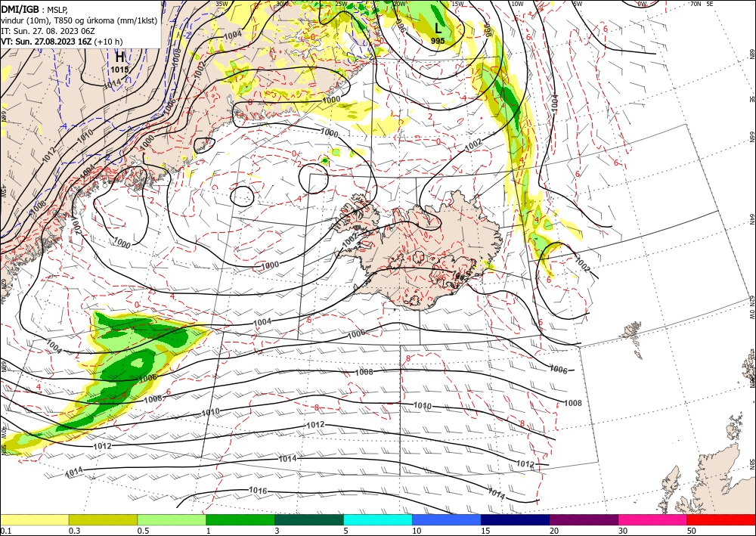Click the olive 0.3–0.5 legend swatch
756x536 pixels.
(103, 519)
